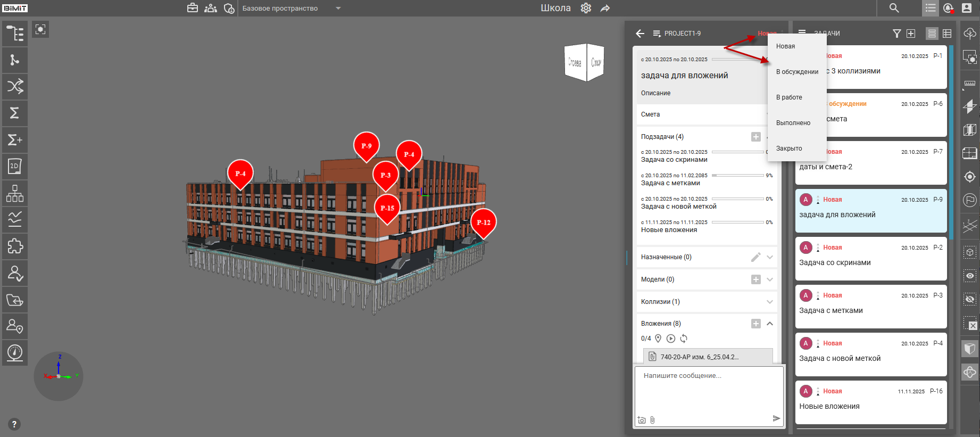The width and height of the screenshot is (980, 437).
Task: Click back arrow in PROJECT1-9 panel
Action: pyautogui.click(x=640, y=34)
